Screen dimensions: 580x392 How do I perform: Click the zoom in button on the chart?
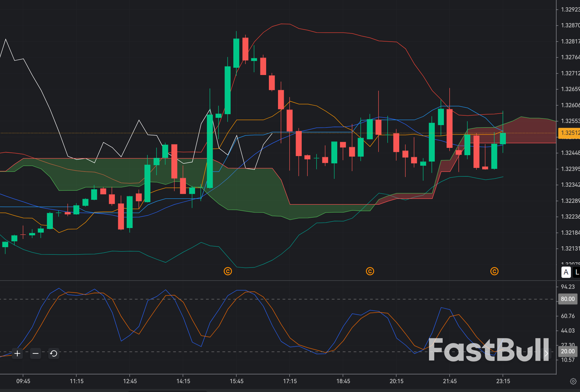17,353
